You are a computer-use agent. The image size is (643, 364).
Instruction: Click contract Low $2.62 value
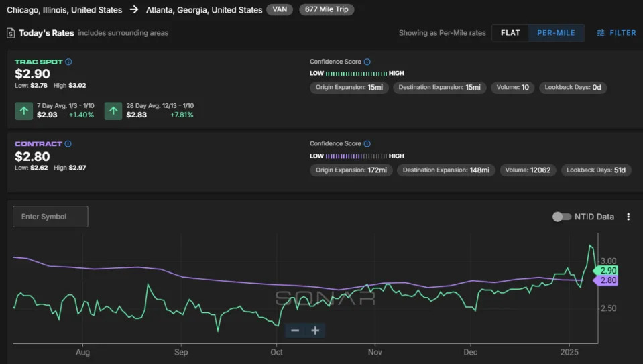click(39, 168)
